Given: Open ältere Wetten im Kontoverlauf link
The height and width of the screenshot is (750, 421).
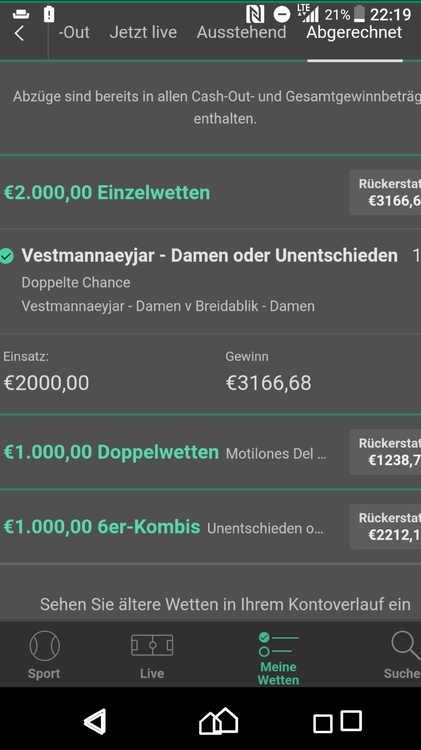Looking at the screenshot, I should tap(225, 604).
